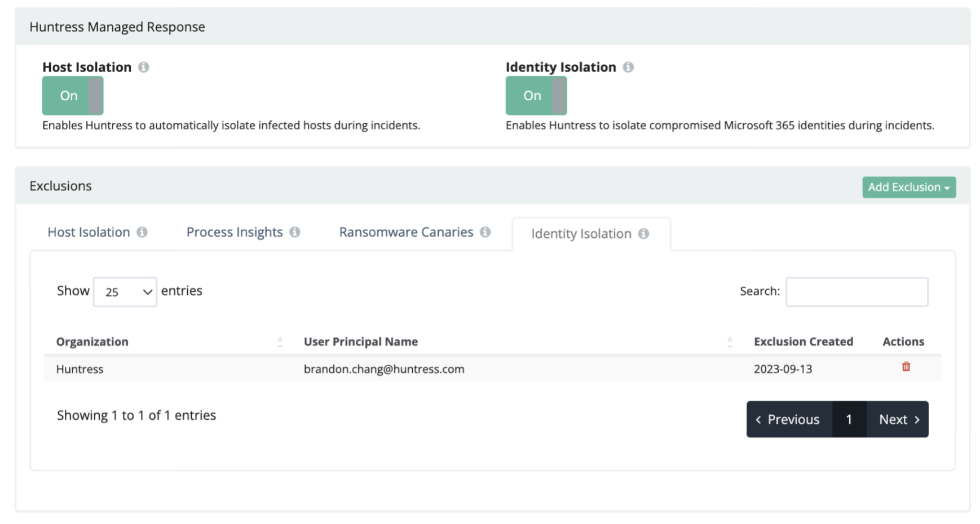This screenshot has width=980, height=524.
Task: Open the Show entries count dropdown
Action: (x=125, y=292)
